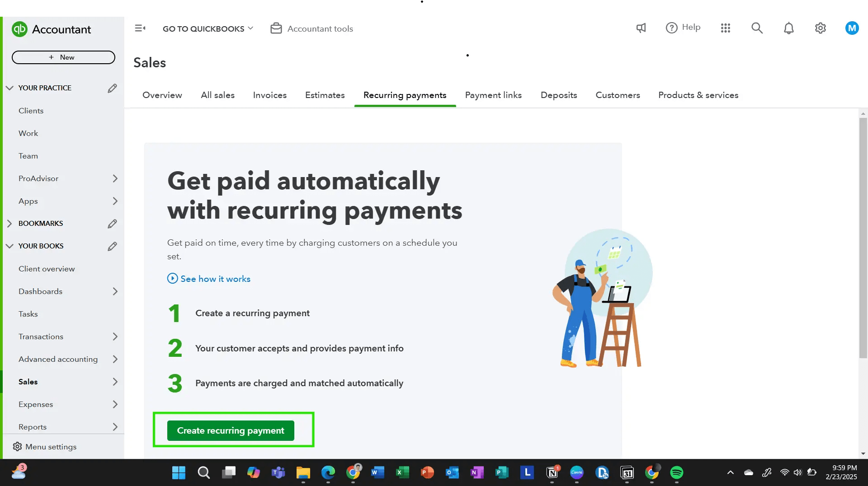Click the QuickBooks Accountant logo
The height and width of the screenshot is (486, 868).
(51, 29)
